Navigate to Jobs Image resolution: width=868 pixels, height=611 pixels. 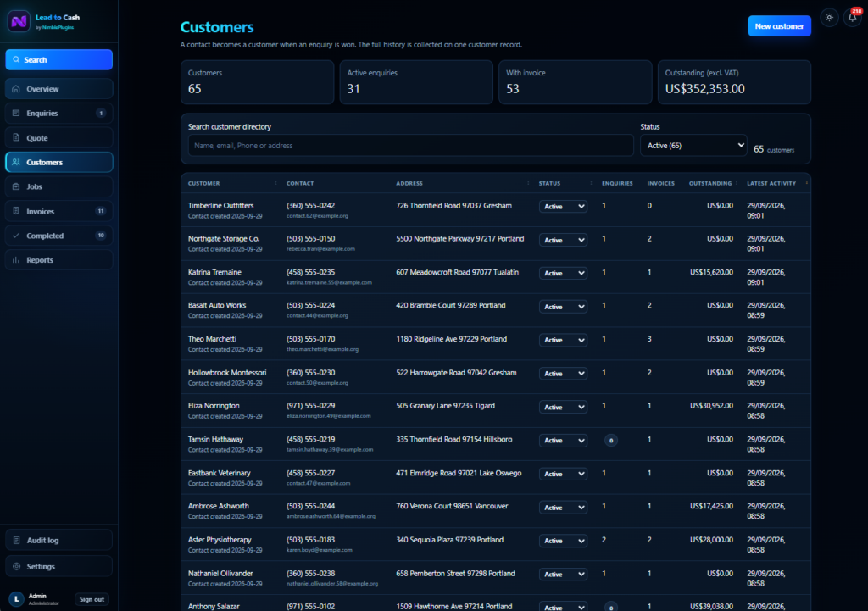click(x=59, y=186)
